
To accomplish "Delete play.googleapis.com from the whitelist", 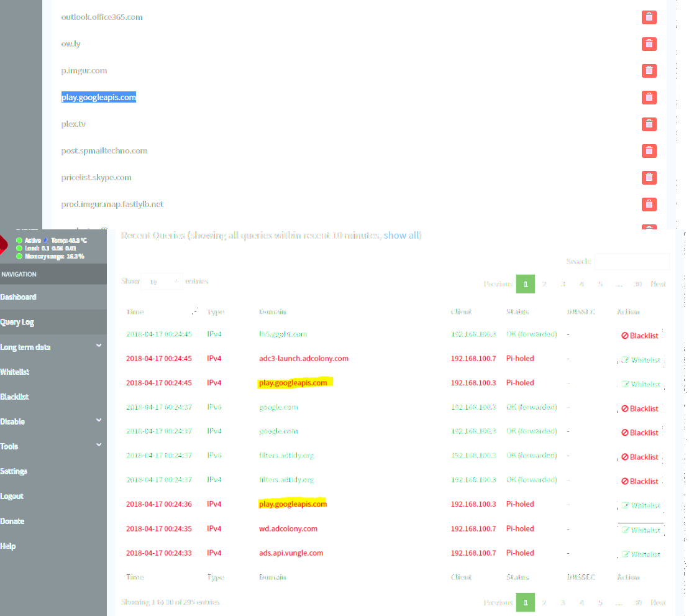I will (649, 98).
